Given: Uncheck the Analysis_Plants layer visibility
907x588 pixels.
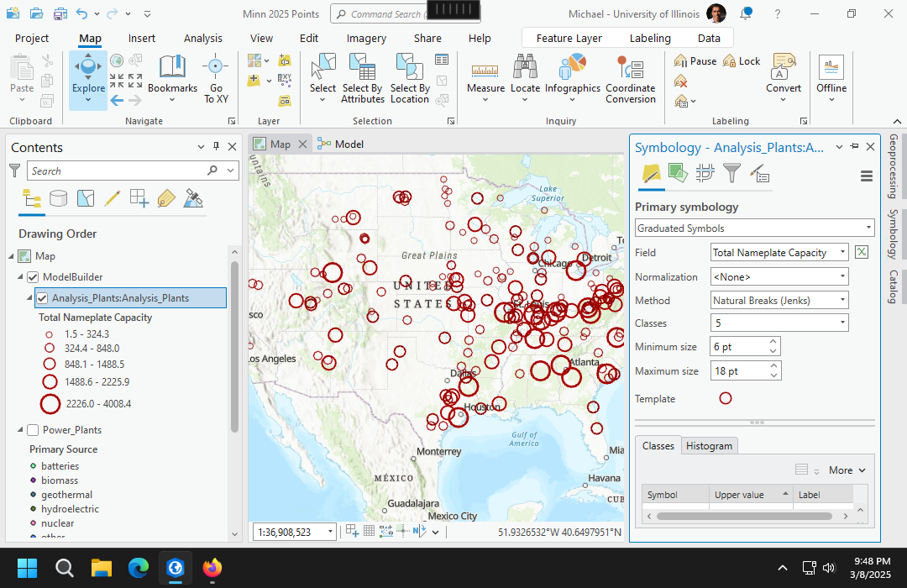Looking at the screenshot, I should (42, 297).
